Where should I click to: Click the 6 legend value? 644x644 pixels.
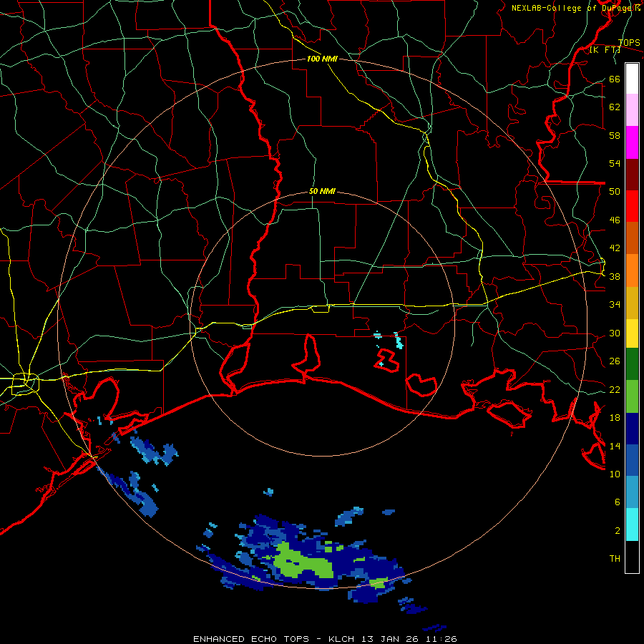click(x=618, y=502)
